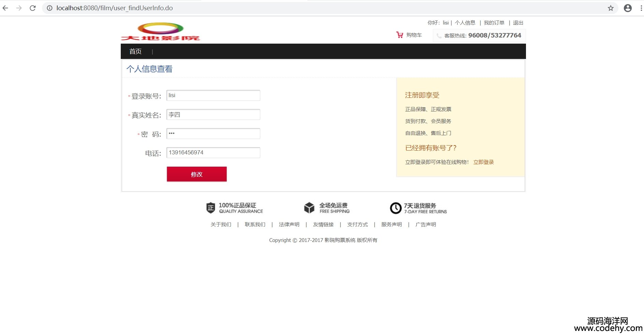Click the Copyright 2017-2017 影院购票系统 text
The height and width of the screenshot is (335, 644).
(323, 240)
